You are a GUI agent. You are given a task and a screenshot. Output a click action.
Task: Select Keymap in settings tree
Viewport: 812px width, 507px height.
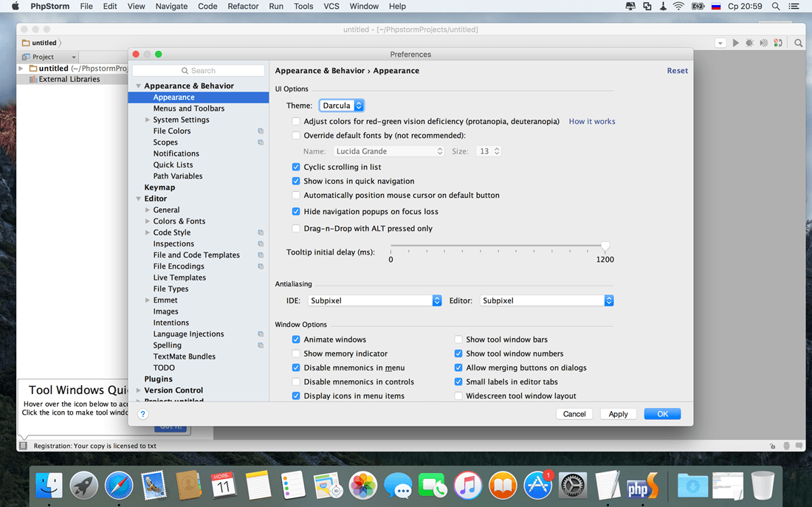tap(159, 187)
